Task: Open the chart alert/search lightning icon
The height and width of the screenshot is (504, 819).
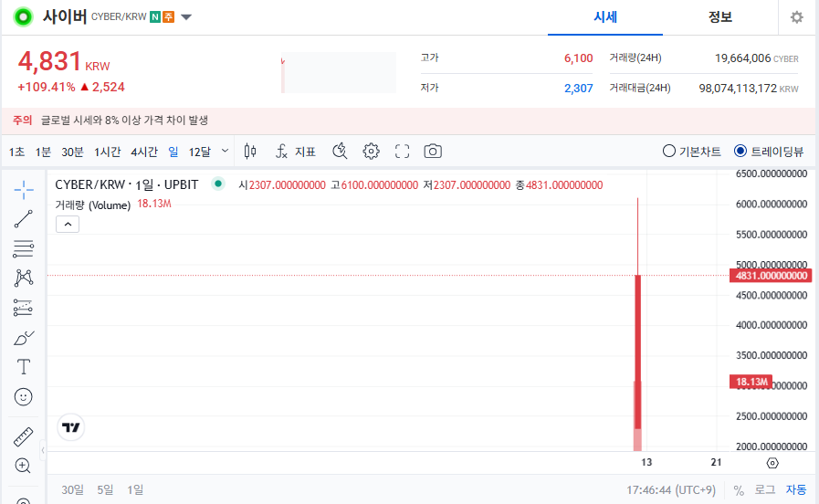Action: (340, 152)
